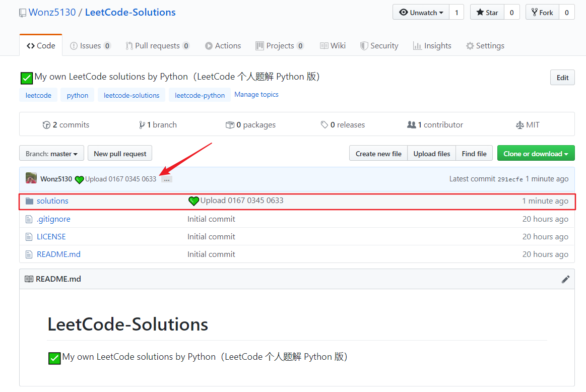586x392 pixels.
Task: Click the Wonz5130 commit author avatar
Action: pos(31,178)
